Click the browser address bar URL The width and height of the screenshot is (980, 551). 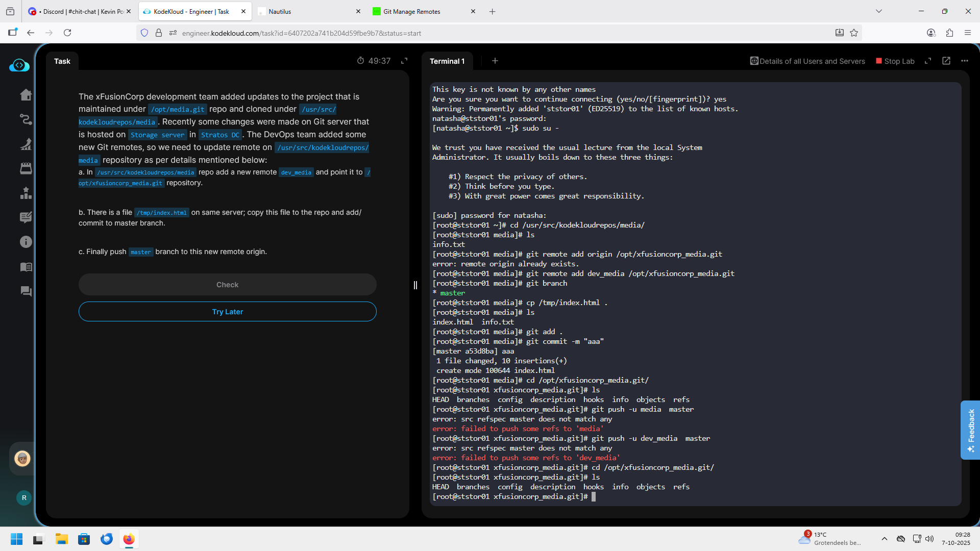tap(301, 33)
